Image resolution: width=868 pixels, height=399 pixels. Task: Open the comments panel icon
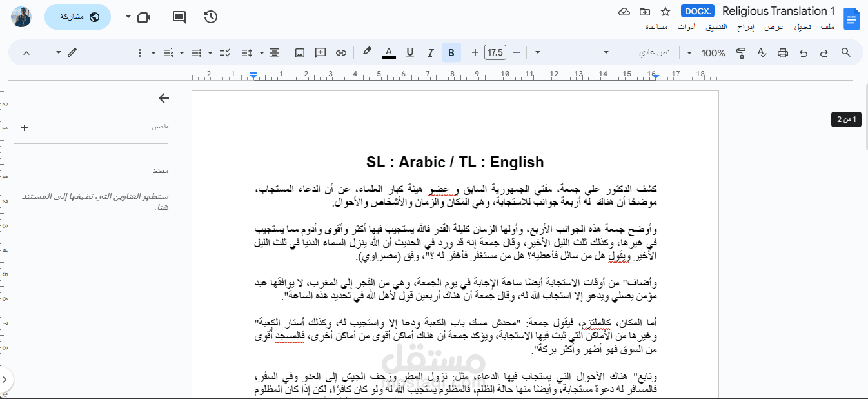tap(179, 17)
